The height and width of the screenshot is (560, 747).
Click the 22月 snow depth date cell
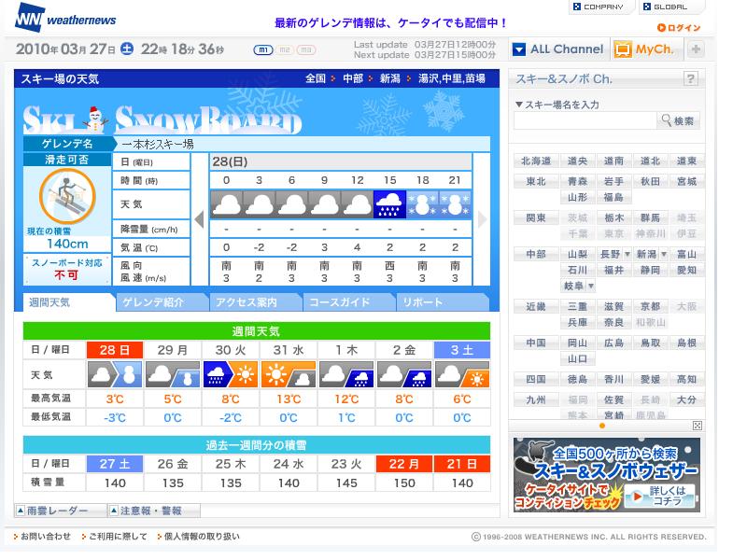(404, 464)
